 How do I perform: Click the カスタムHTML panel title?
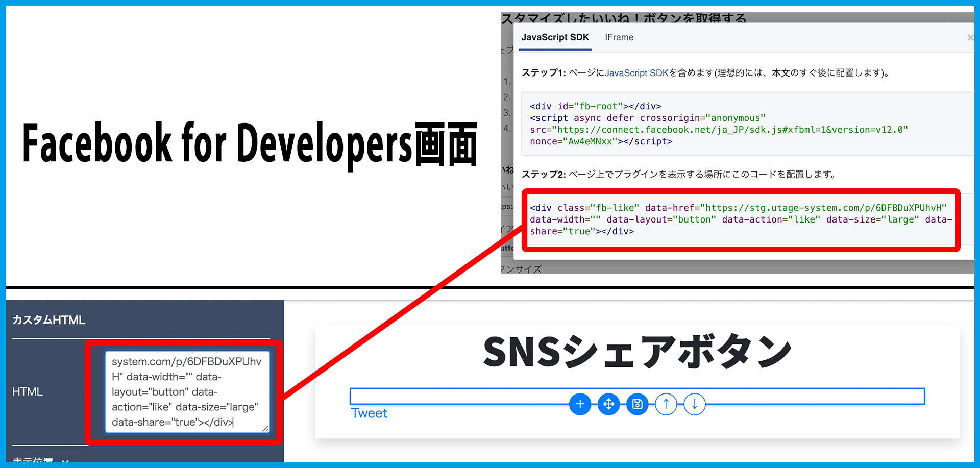49,320
